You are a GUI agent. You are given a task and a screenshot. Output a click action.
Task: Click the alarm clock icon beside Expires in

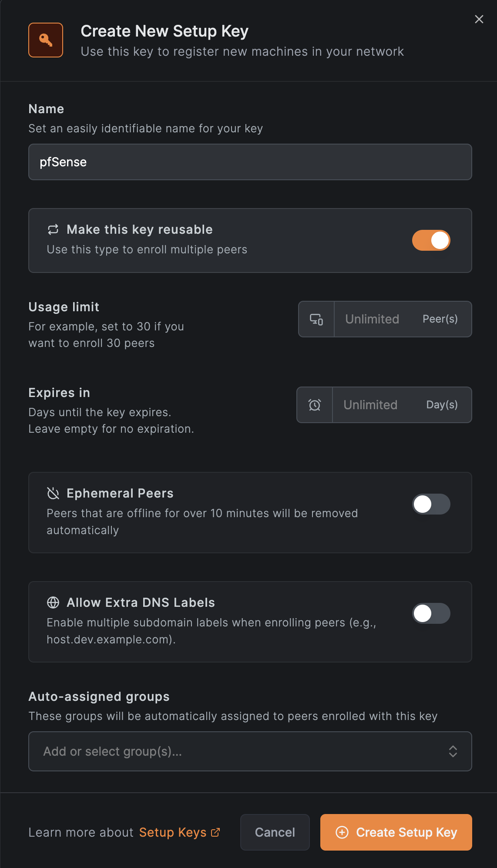315,405
